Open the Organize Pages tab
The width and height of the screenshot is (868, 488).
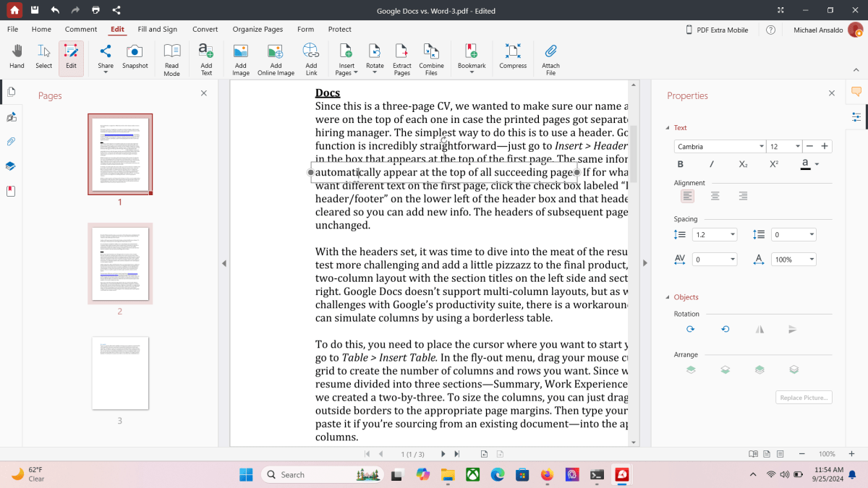[x=258, y=30]
